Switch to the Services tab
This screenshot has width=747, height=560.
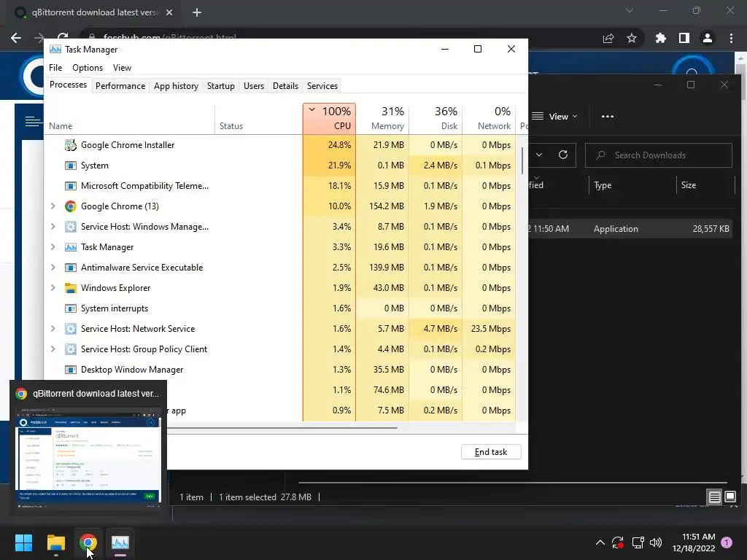322,86
